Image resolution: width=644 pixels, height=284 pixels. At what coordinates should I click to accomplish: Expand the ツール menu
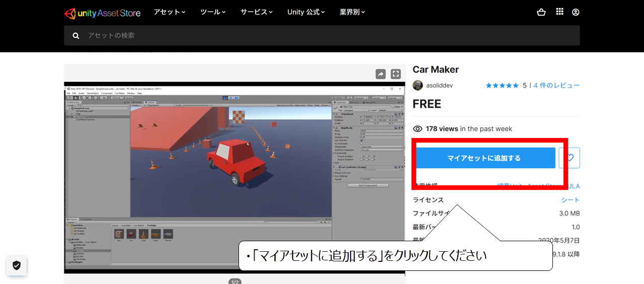213,12
